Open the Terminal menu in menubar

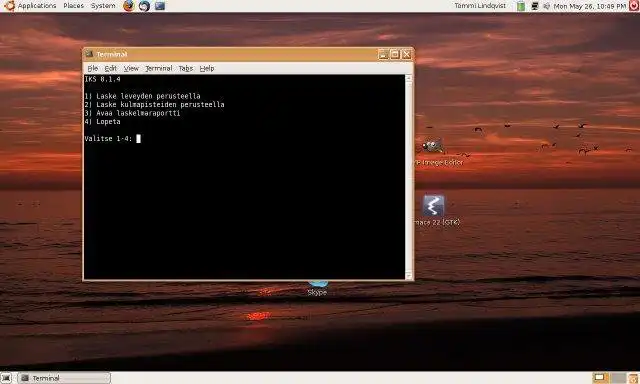159,68
